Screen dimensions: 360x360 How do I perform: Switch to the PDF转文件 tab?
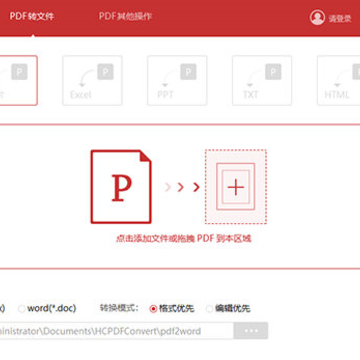(32, 16)
